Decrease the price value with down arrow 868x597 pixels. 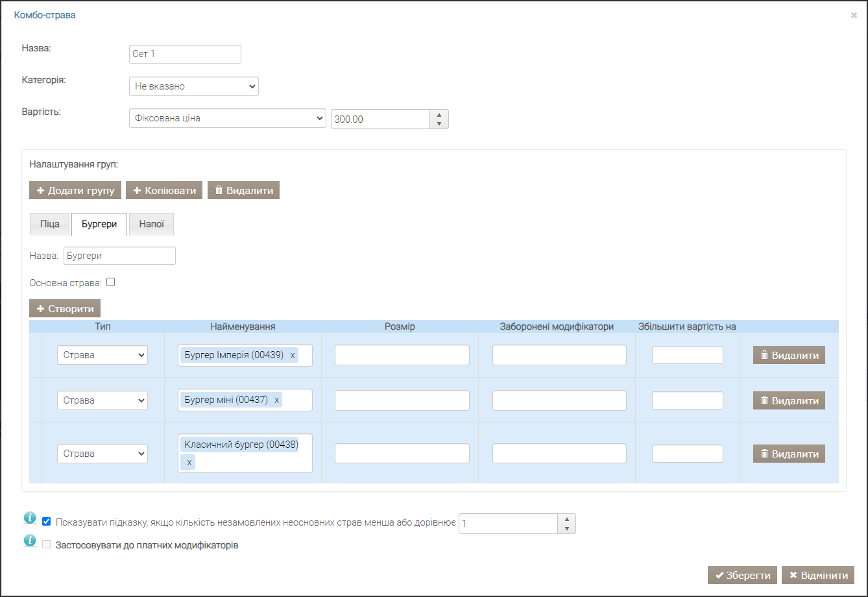(439, 124)
